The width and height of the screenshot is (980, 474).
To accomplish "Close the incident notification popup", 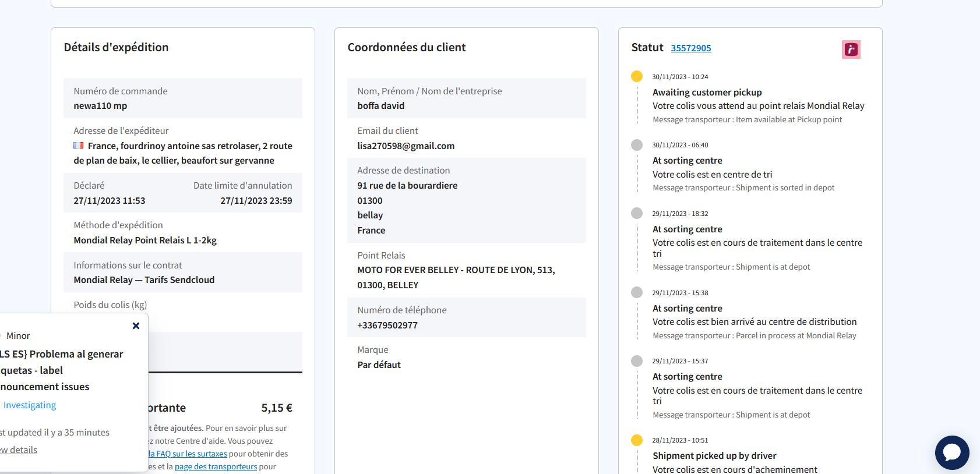I will coord(136,326).
